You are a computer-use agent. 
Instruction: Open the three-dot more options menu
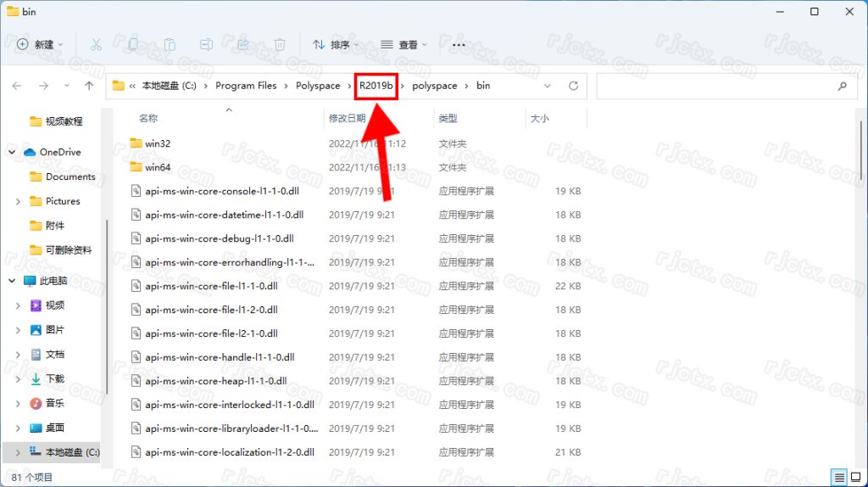459,44
